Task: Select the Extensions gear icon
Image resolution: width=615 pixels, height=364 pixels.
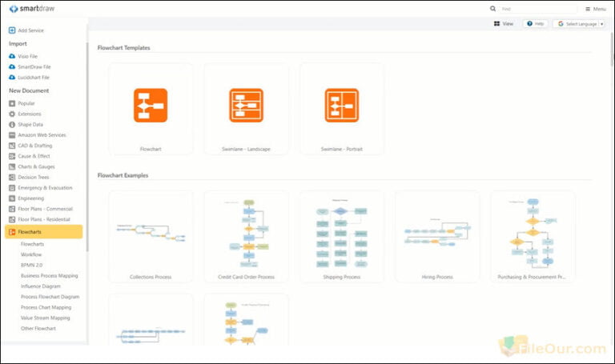Action: pyautogui.click(x=12, y=114)
